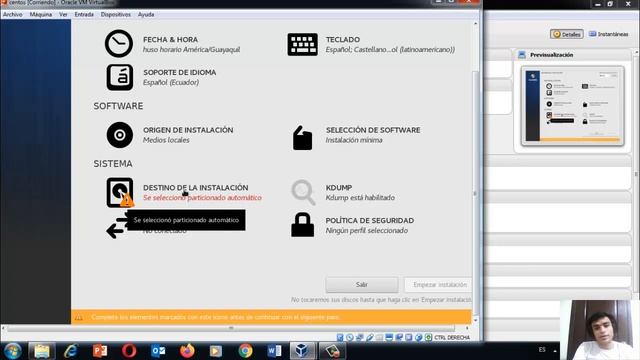Click 'Instalación mínima' text
640x360 pixels.
click(x=354, y=140)
